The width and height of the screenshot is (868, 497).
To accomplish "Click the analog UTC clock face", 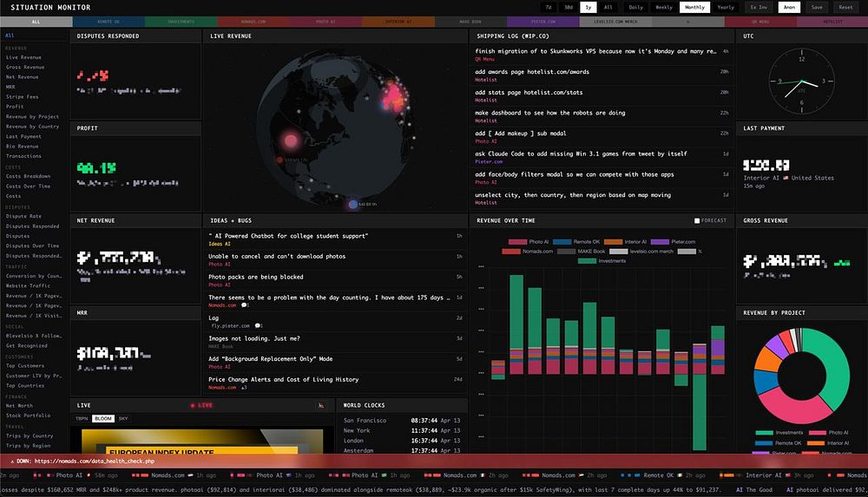I will [x=801, y=82].
